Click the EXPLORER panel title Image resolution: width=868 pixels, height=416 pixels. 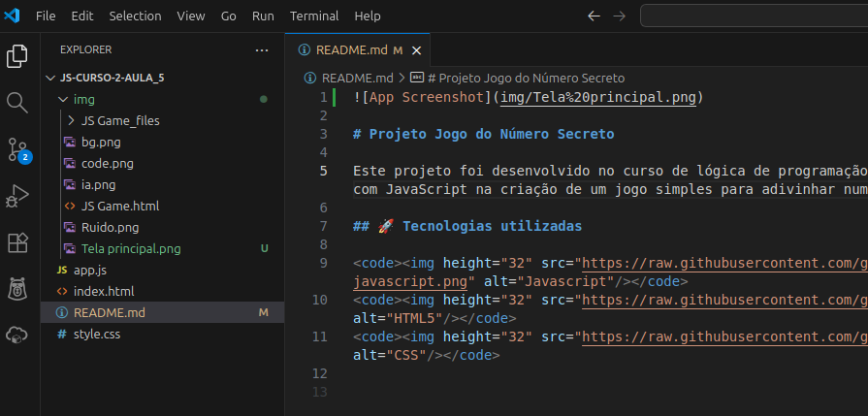(85, 49)
